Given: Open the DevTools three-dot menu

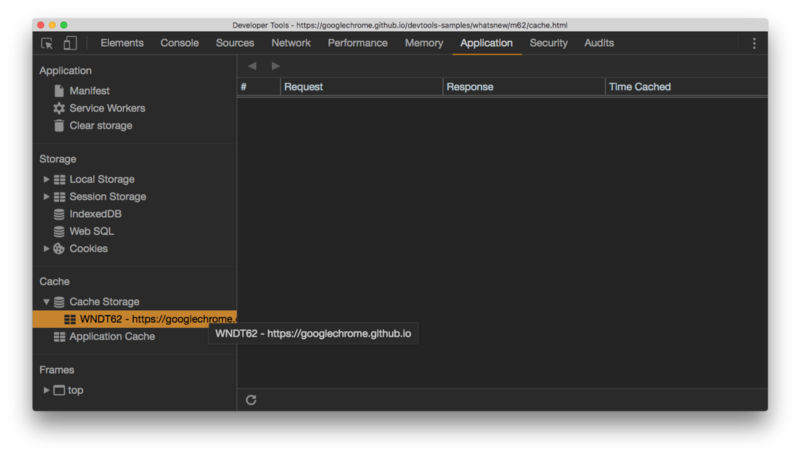Looking at the screenshot, I should [x=754, y=43].
